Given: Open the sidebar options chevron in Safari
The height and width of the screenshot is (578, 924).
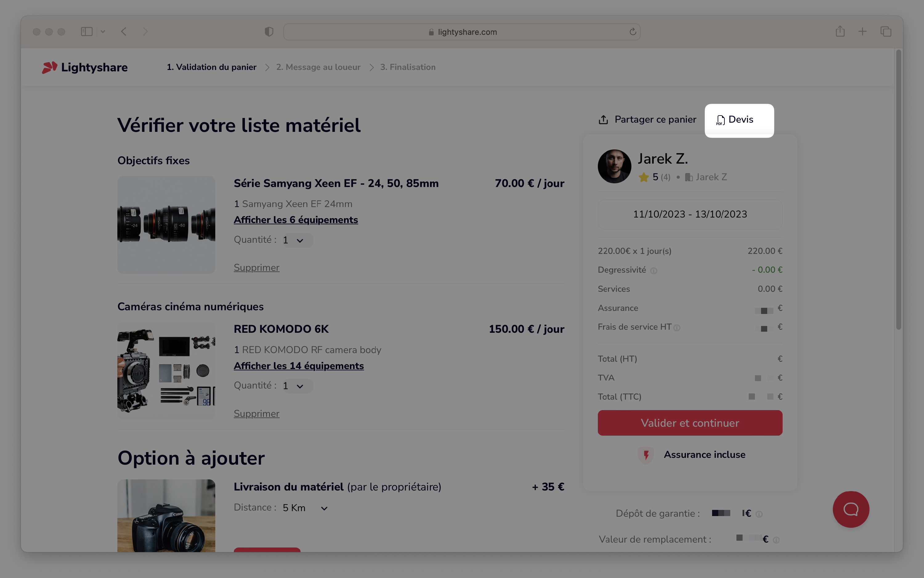Looking at the screenshot, I should click(x=103, y=32).
